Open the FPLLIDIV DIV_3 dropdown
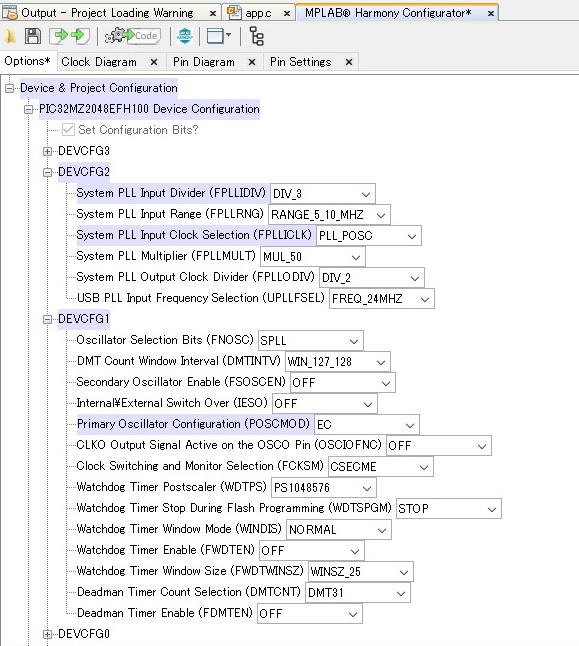The width and height of the screenshot is (579, 646). [x=323, y=194]
